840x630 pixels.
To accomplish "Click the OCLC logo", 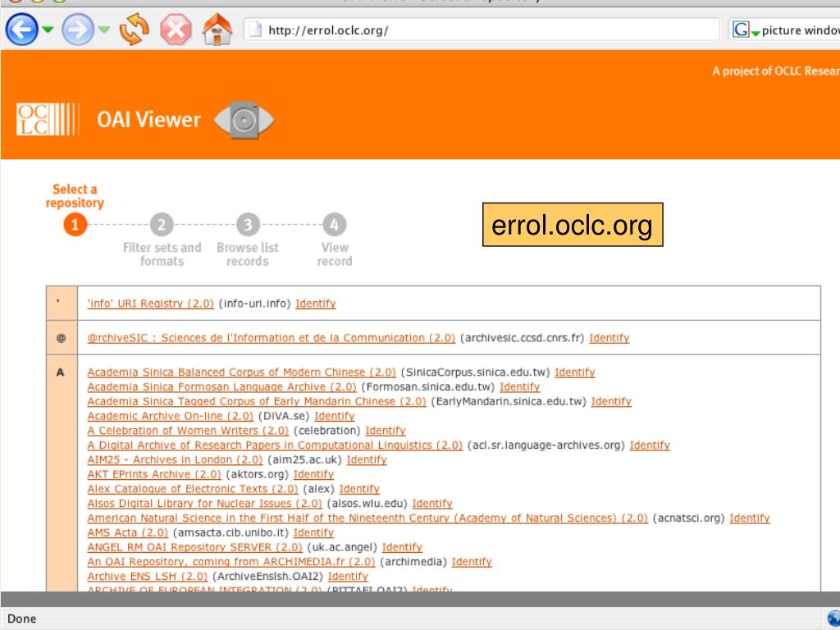I will [48, 119].
